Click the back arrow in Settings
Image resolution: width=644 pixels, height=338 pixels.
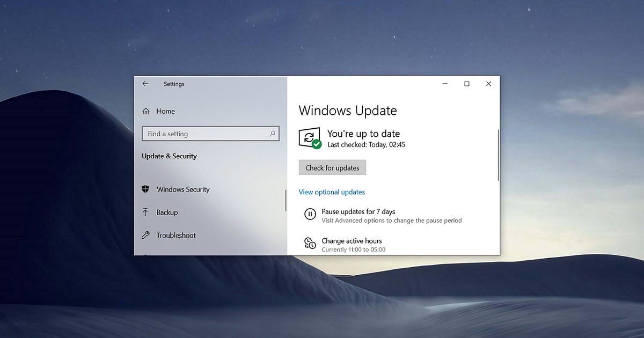coord(145,84)
